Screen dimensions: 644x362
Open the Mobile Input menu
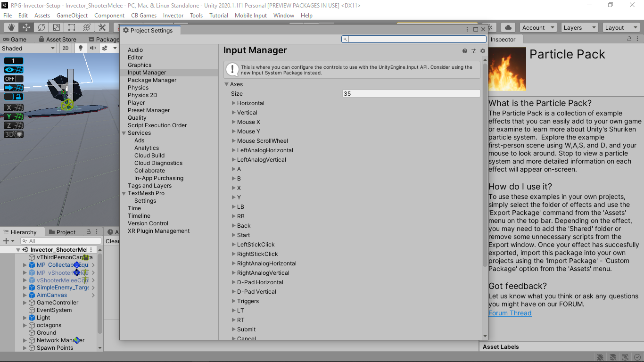coord(251,16)
